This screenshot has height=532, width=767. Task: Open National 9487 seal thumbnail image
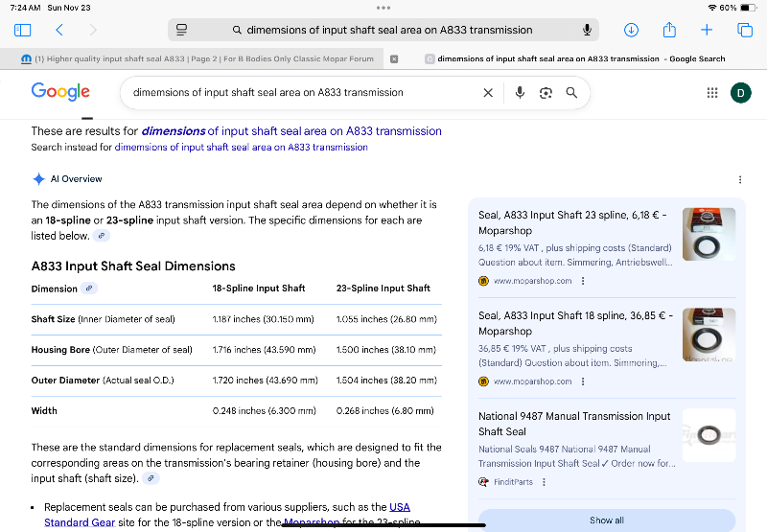709,435
